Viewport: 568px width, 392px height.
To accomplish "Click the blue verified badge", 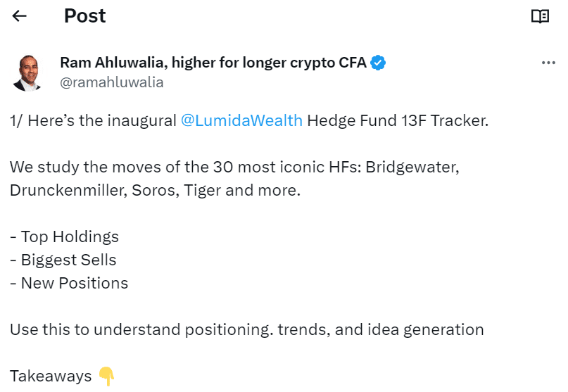I will pos(378,63).
